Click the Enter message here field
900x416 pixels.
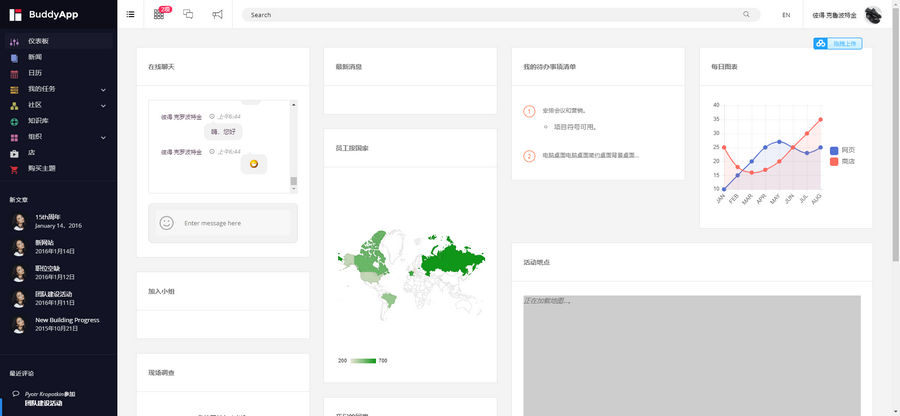click(x=237, y=223)
